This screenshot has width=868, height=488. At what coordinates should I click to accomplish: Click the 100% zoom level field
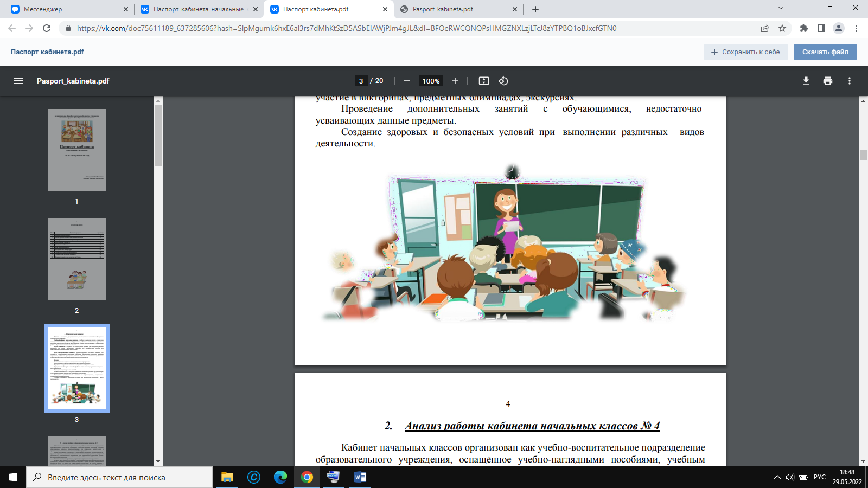431,81
